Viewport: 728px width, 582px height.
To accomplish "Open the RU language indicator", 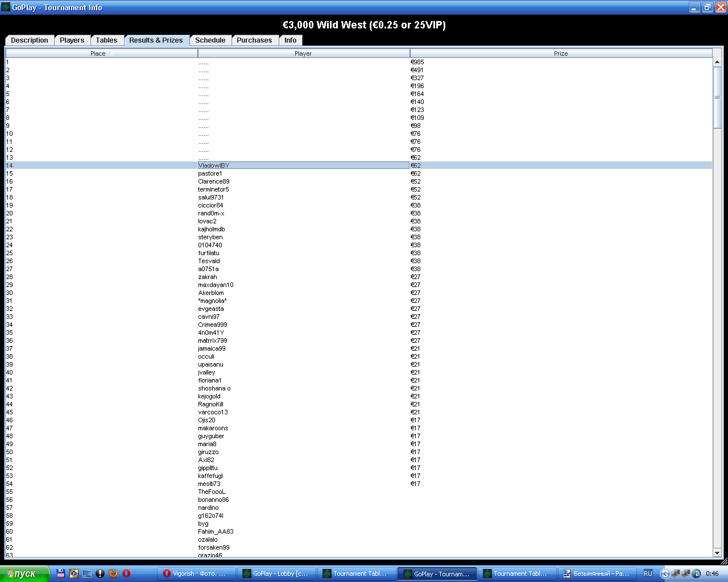I will pos(648,573).
